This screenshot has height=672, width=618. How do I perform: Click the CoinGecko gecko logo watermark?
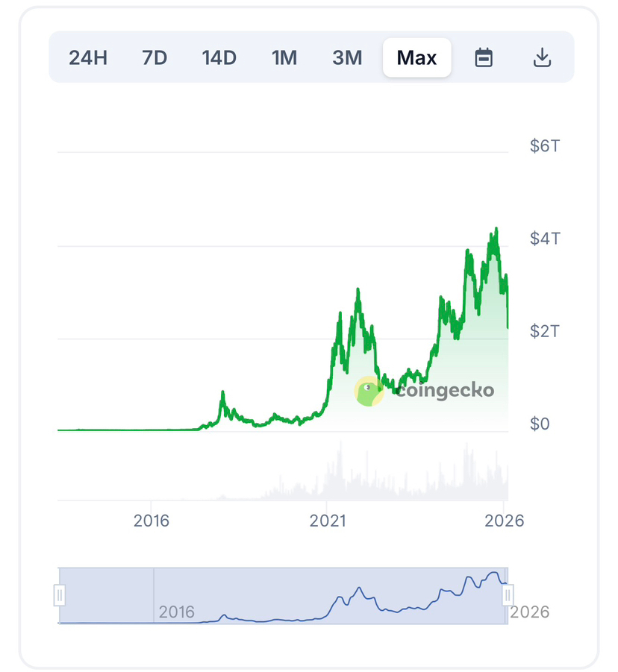[x=369, y=391]
